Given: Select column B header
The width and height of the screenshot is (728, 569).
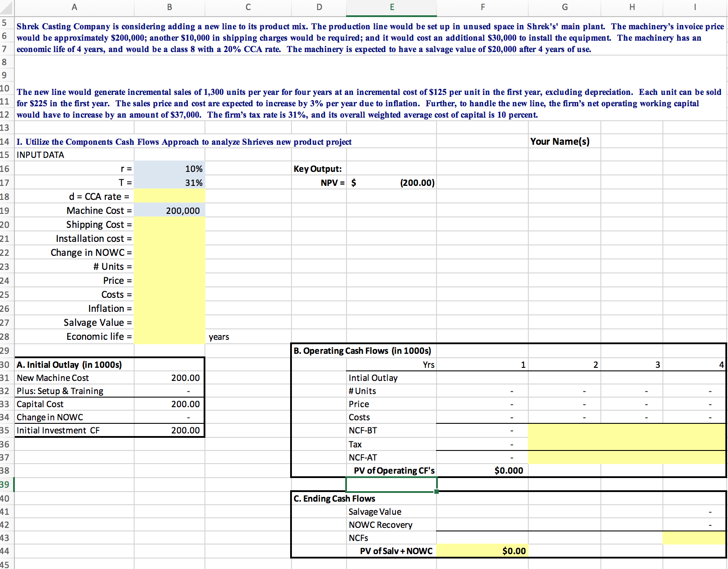Looking at the screenshot, I should (170, 7).
